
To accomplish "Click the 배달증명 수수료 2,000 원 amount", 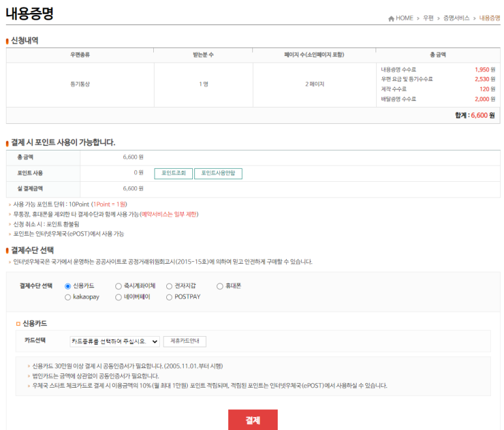I will click(x=485, y=99).
